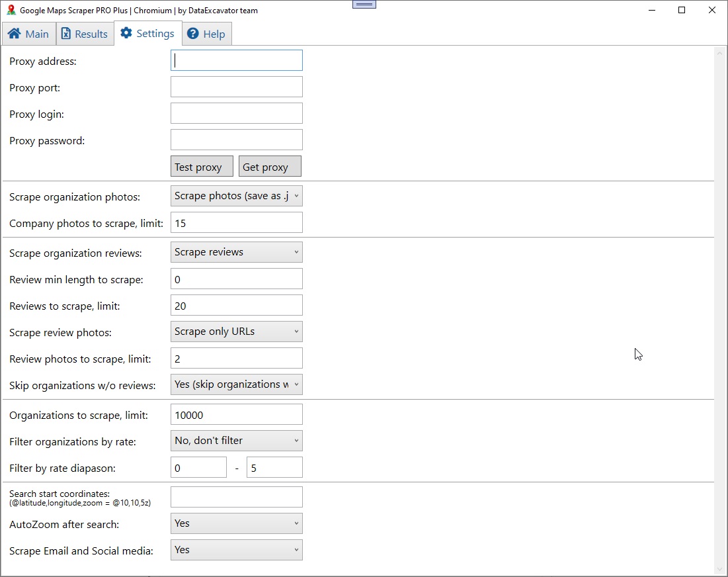This screenshot has height=577, width=728.
Task: Switch to the Help tab
Action: pos(208,34)
